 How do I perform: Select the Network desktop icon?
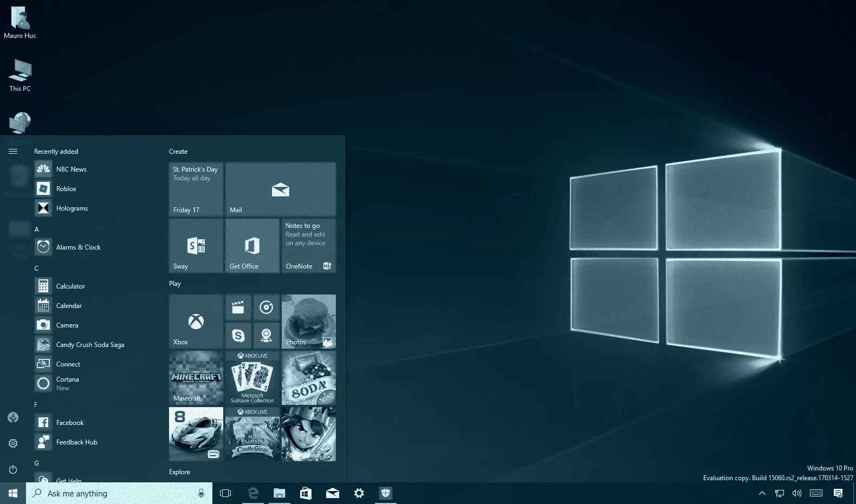pos(20,123)
